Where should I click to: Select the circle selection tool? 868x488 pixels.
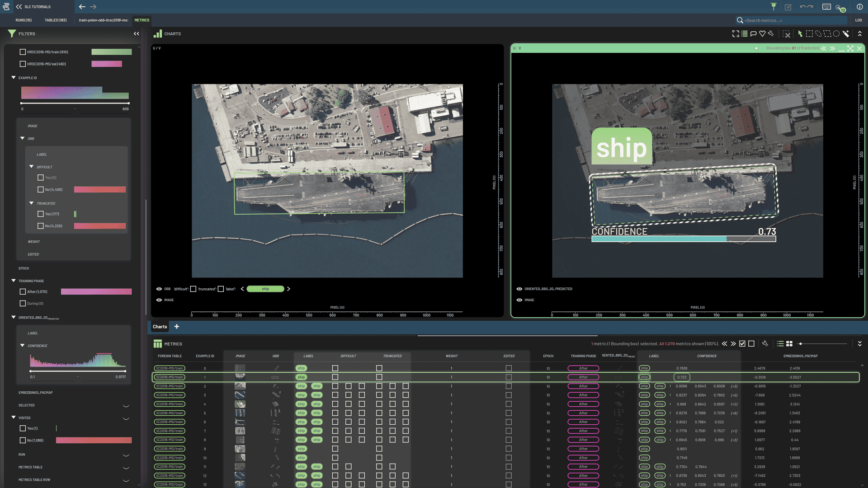click(836, 34)
